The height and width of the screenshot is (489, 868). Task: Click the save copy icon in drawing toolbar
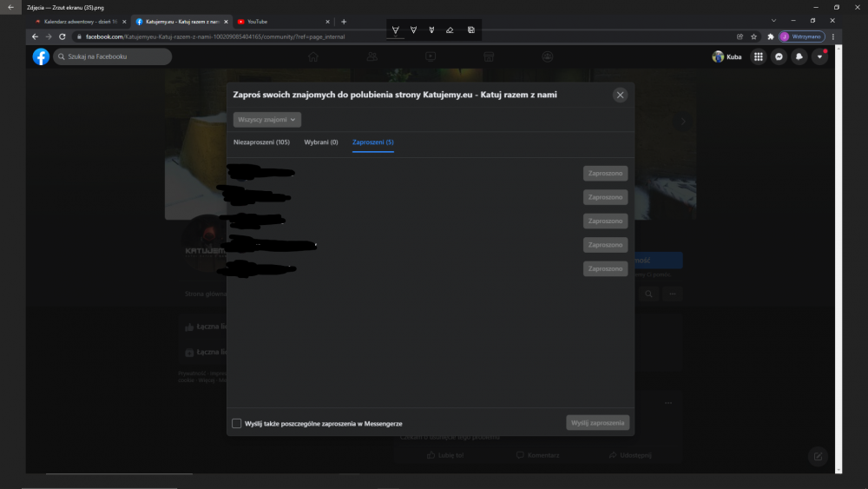pyautogui.click(x=471, y=30)
